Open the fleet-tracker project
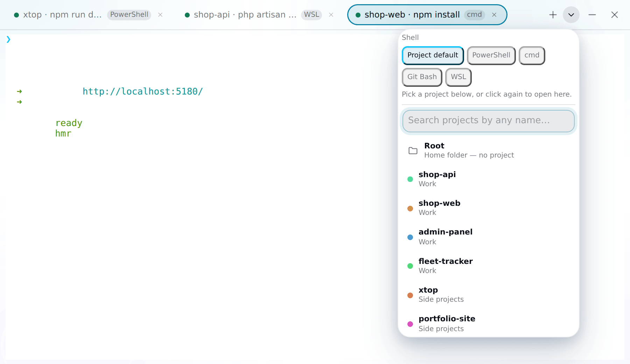The image size is (630, 364). [x=488, y=266]
